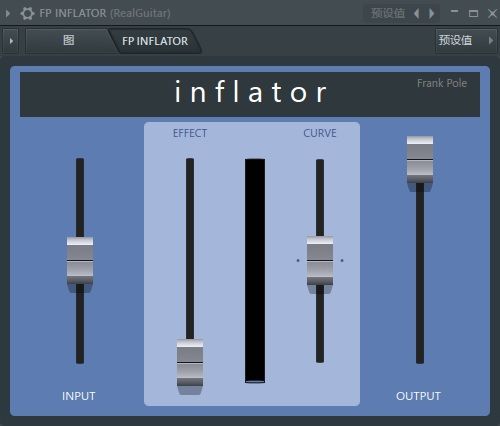
Task: Click the FP INFLATOR (RealGuitar) window title
Action: click(x=105, y=13)
